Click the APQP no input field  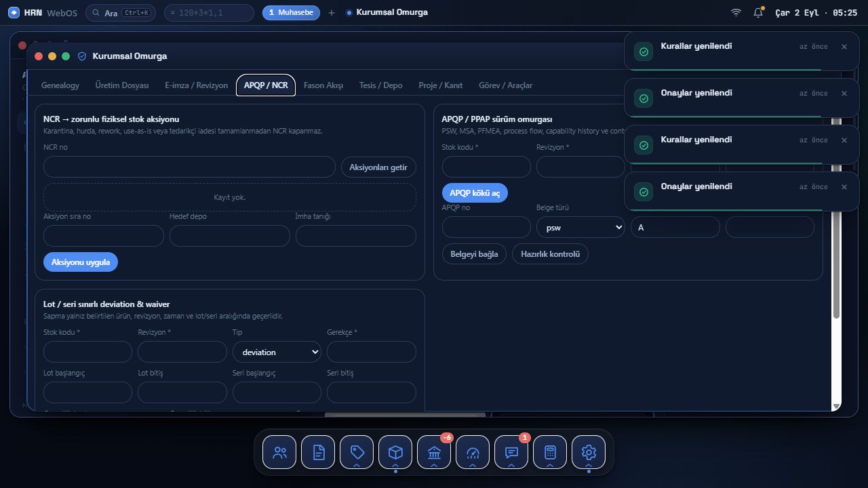(x=486, y=227)
